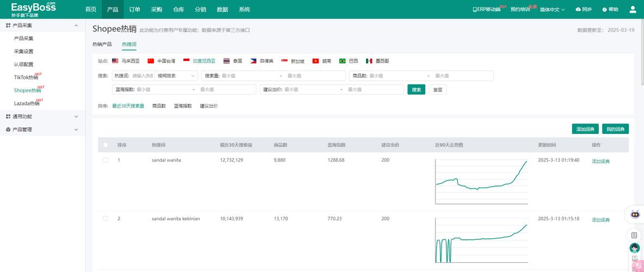Sort by 商品数
644x272 pixels.
pyautogui.click(x=159, y=106)
